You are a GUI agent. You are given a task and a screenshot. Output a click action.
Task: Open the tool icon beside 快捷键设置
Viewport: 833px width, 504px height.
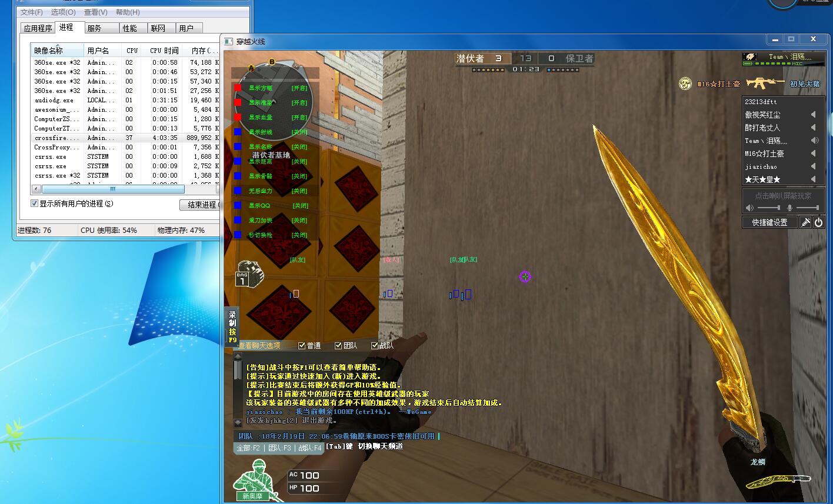[x=806, y=222]
